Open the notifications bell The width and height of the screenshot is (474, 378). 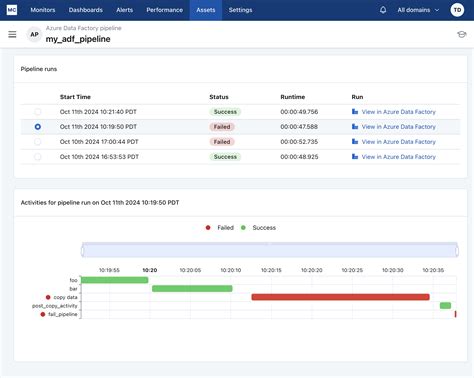(x=383, y=10)
